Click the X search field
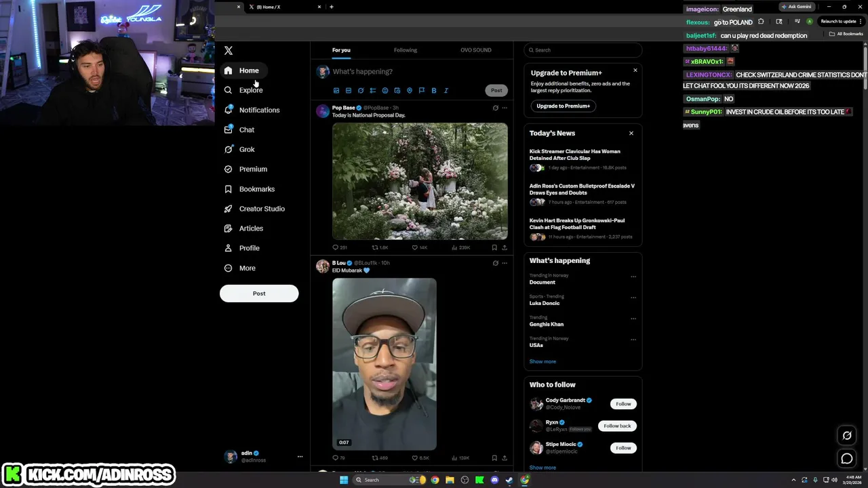868x488 pixels. point(583,50)
